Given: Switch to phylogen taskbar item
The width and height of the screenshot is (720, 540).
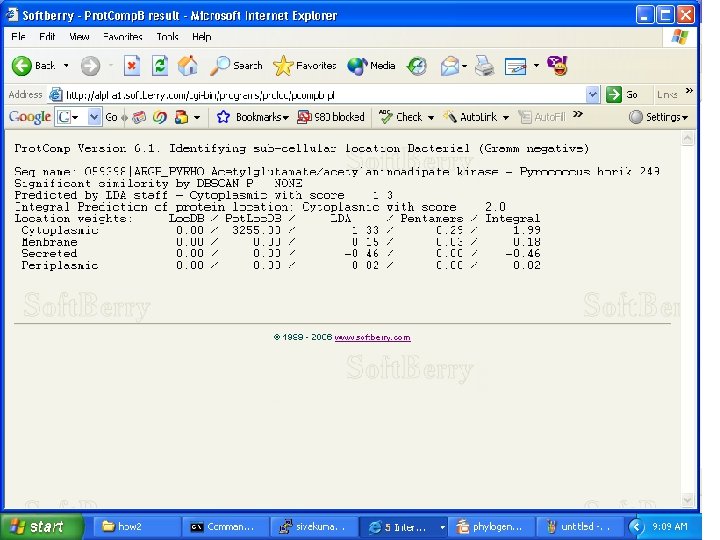Looking at the screenshot, I should coord(491,526).
